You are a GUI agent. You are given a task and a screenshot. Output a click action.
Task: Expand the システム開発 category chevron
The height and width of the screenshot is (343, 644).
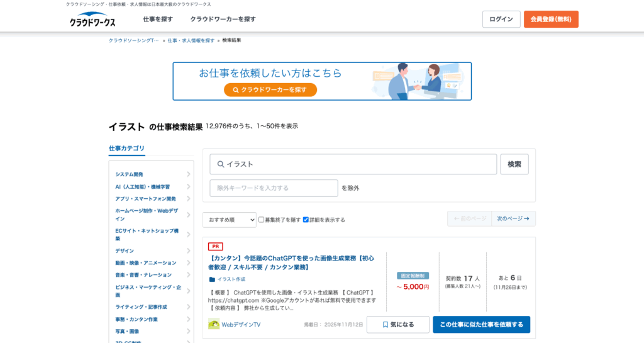189,174
